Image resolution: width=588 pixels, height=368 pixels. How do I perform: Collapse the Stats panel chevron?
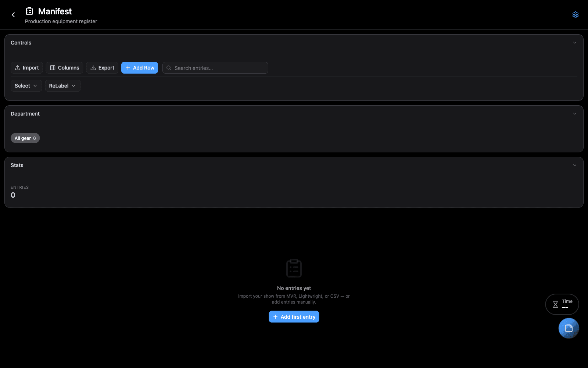point(575,165)
